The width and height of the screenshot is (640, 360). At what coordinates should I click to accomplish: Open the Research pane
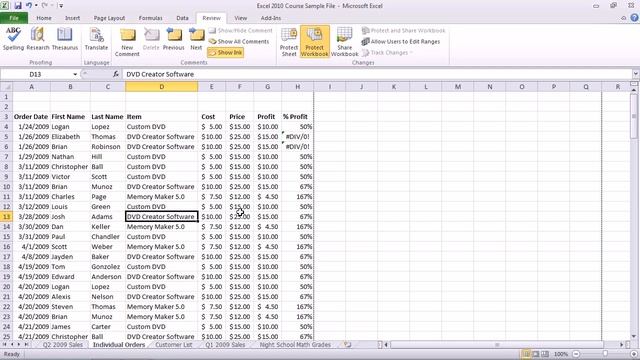pyautogui.click(x=38, y=39)
